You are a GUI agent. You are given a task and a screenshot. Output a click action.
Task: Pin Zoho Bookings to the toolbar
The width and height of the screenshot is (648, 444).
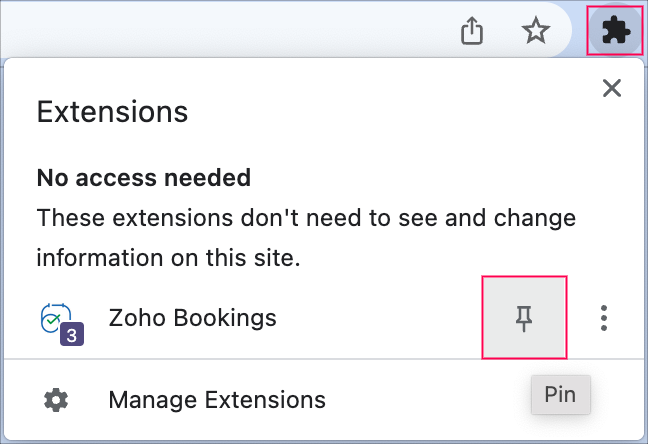click(524, 318)
